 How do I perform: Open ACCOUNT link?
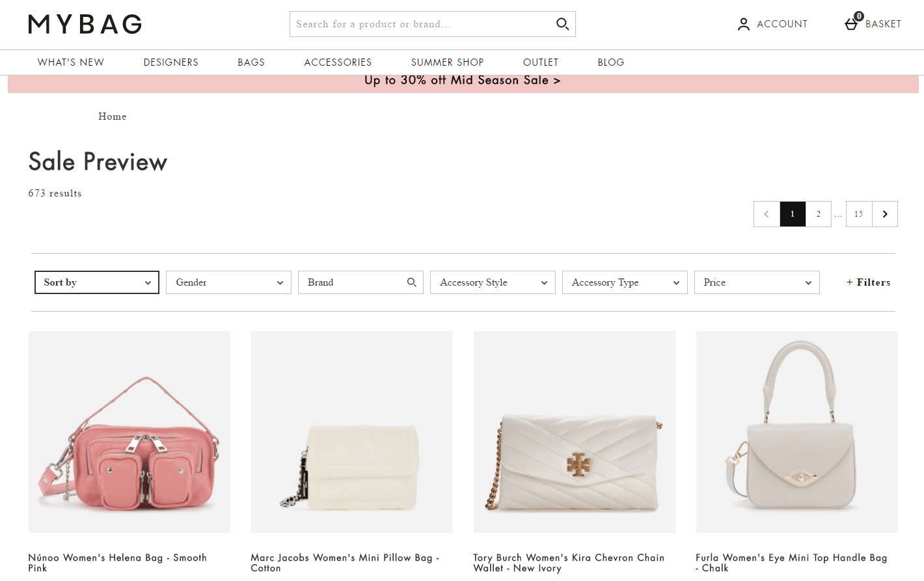pyautogui.click(x=781, y=24)
